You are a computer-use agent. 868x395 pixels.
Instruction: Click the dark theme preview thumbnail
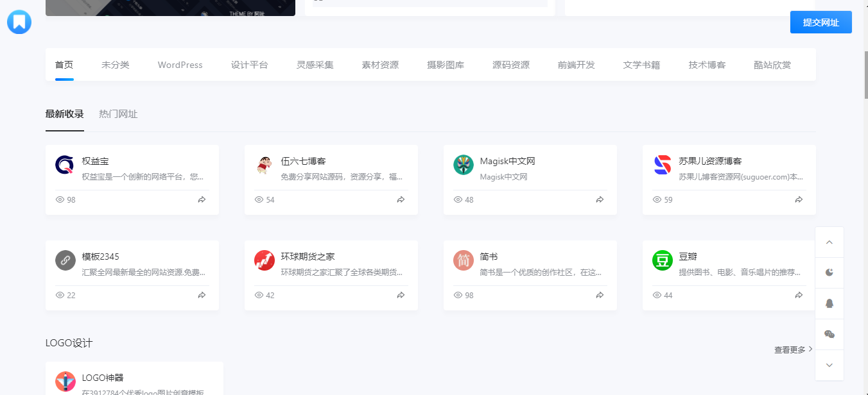[x=170, y=8]
